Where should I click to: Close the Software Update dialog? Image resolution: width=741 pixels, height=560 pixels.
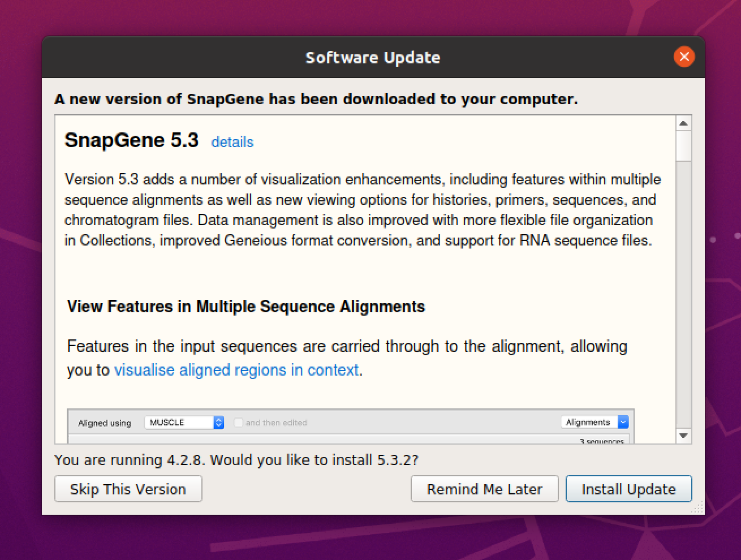coord(684,57)
